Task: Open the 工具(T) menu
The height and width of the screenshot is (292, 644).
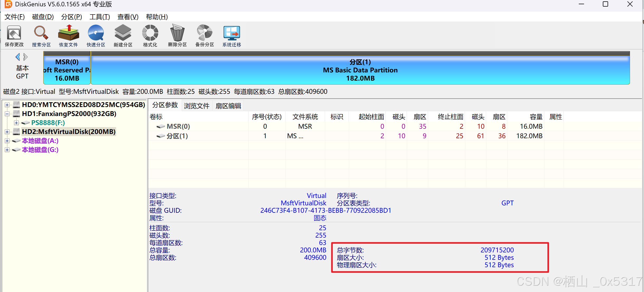Action: 100,17
